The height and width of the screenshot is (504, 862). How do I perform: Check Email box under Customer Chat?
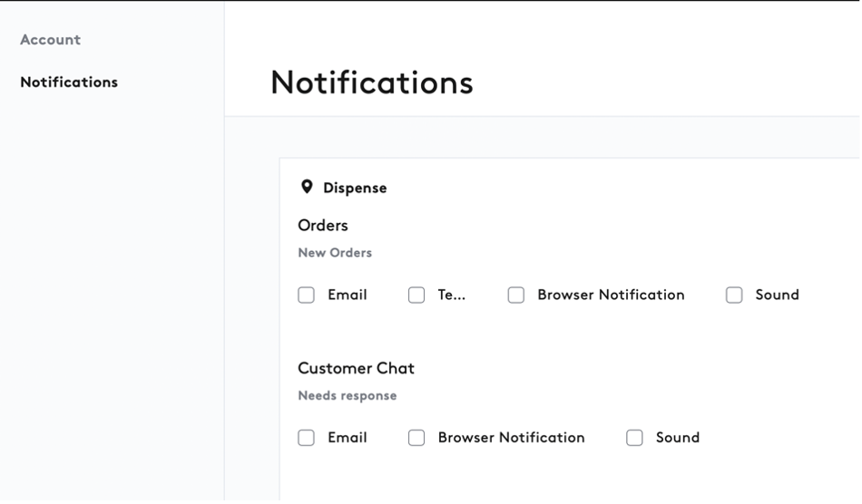click(306, 438)
